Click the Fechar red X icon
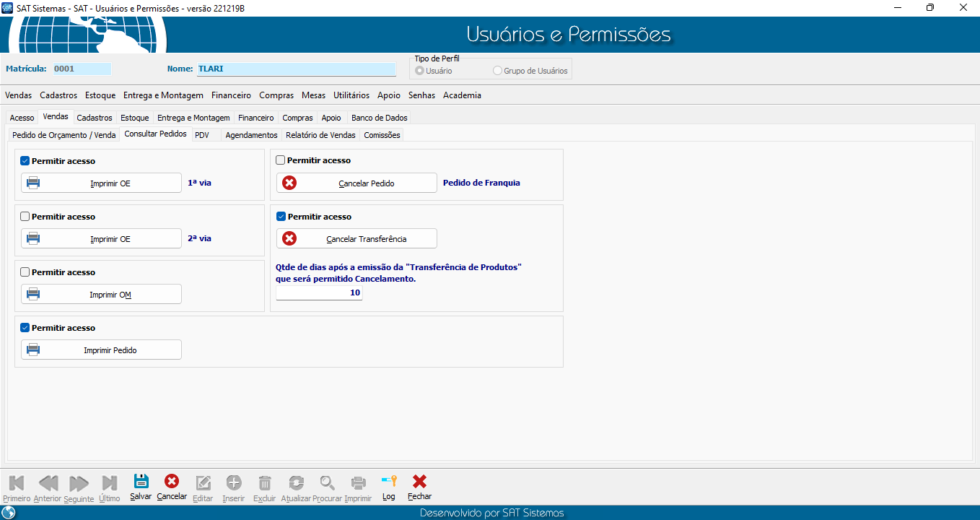 click(x=419, y=482)
